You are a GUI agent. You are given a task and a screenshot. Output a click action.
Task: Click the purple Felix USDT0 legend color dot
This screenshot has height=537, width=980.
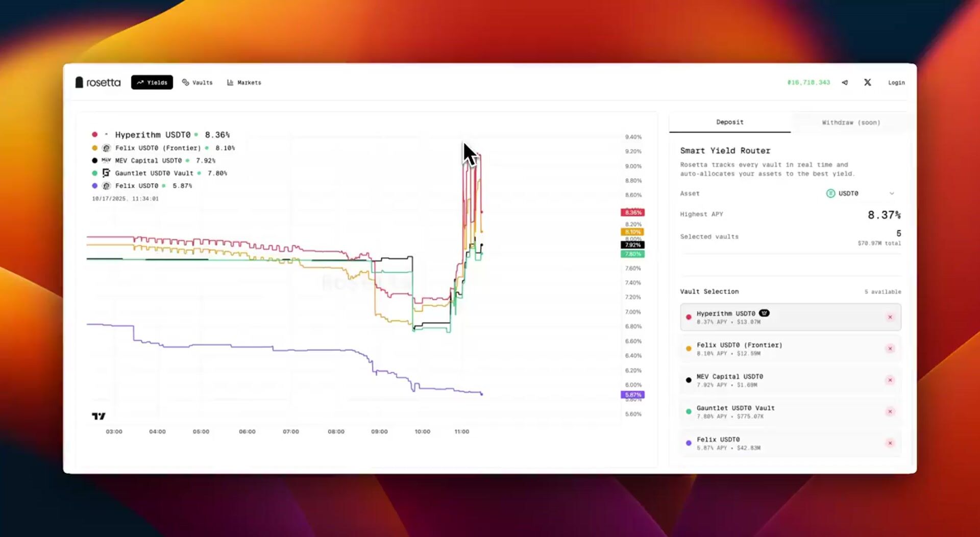pos(94,186)
